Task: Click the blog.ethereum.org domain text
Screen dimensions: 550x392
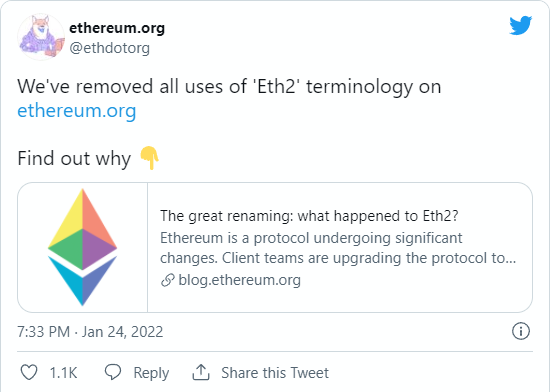Action: point(240,280)
